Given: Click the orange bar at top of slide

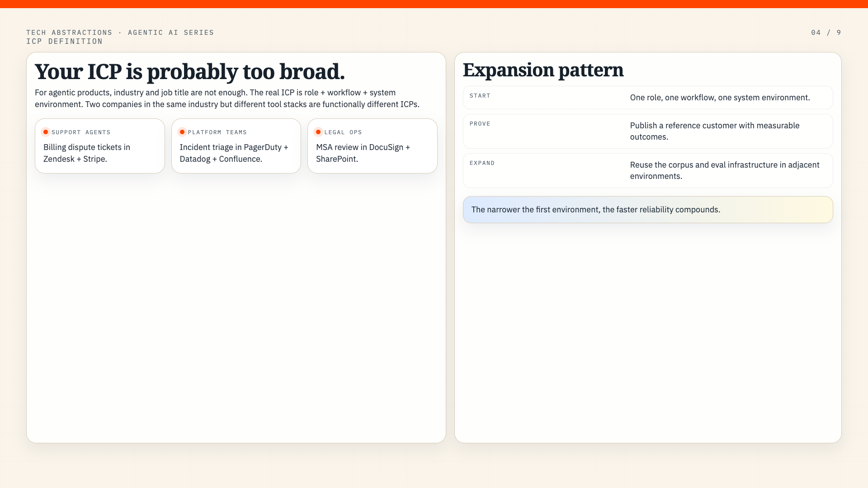Looking at the screenshot, I should coord(434,4).
